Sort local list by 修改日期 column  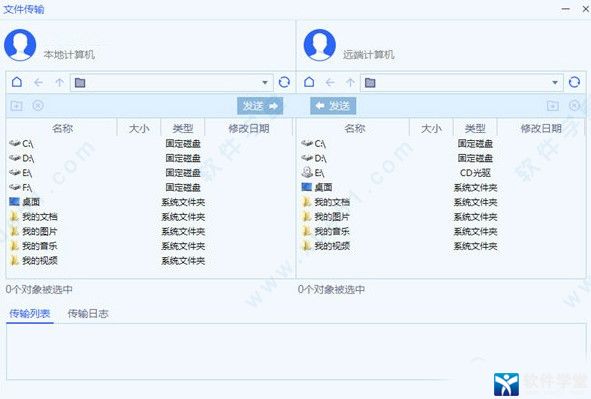[249, 128]
